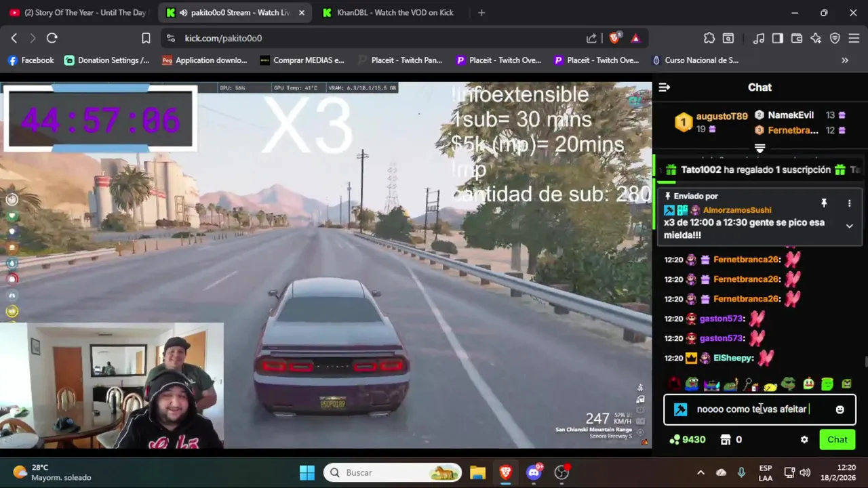
Task: Open the browser hamburger main menu
Action: click(854, 39)
